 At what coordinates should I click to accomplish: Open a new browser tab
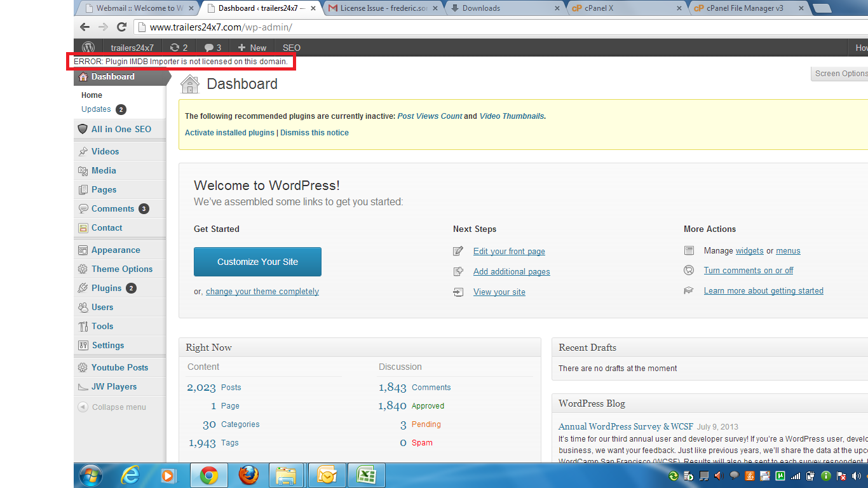[x=822, y=8]
